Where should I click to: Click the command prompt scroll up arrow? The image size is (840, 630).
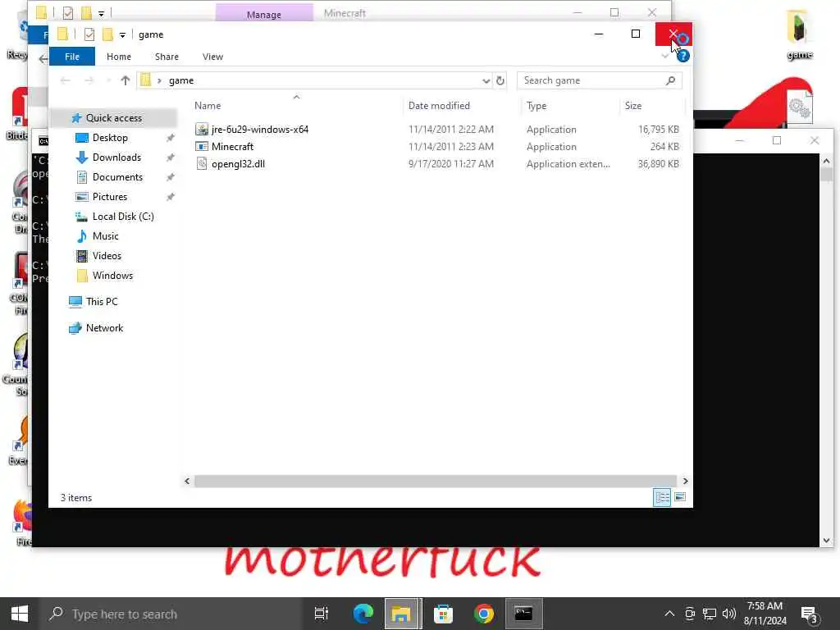(x=826, y=161)
